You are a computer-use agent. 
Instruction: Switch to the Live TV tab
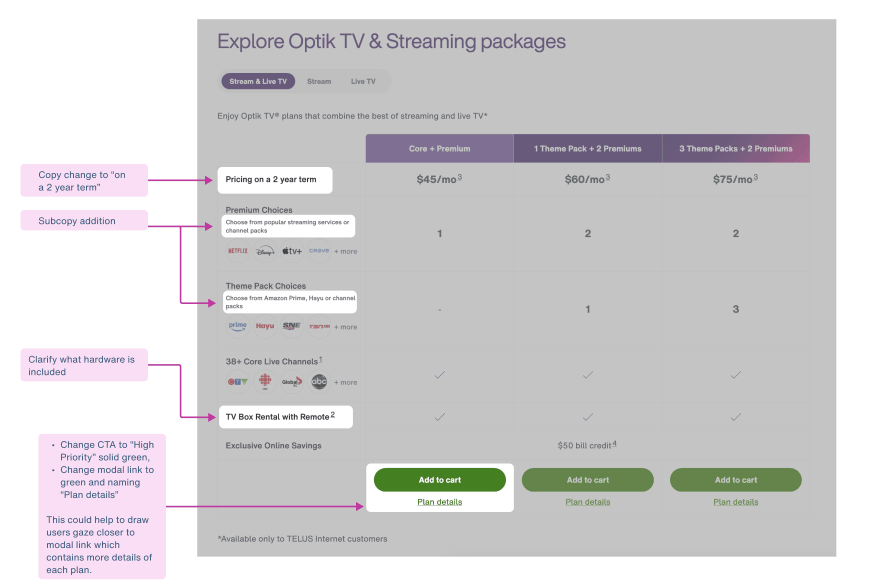tap(363, 81)
